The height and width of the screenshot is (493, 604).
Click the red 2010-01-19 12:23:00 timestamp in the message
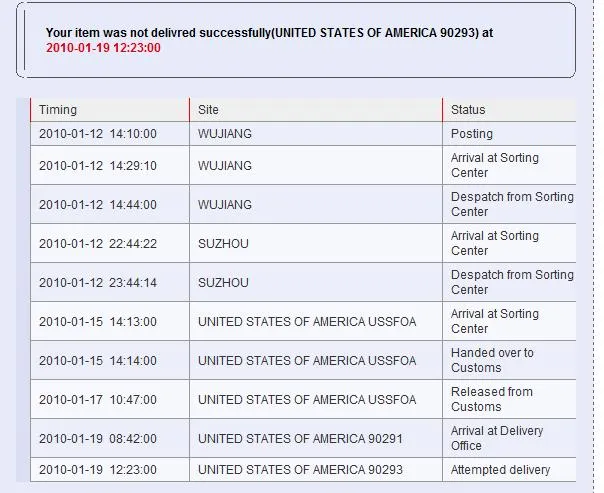(103, 47)
